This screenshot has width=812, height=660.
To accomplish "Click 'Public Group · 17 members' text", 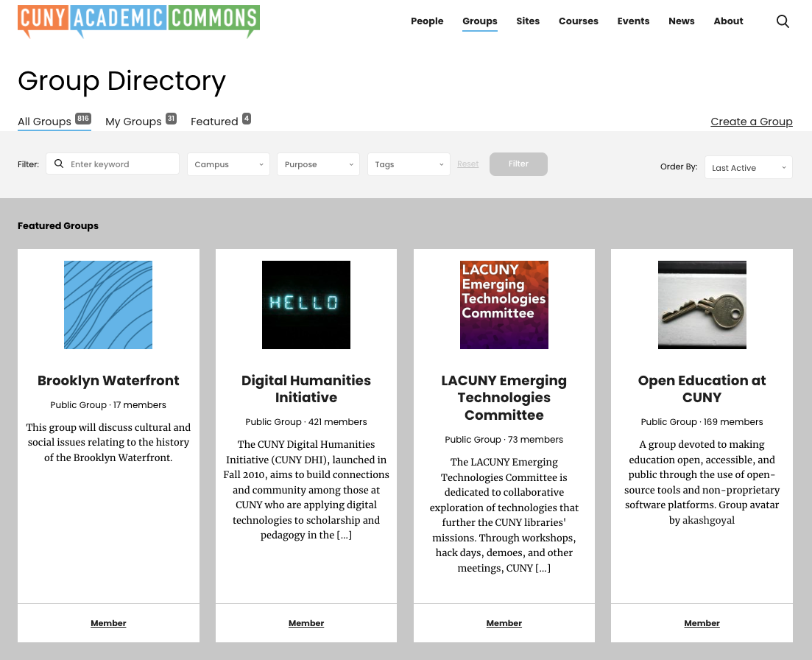I will [108, 404].
